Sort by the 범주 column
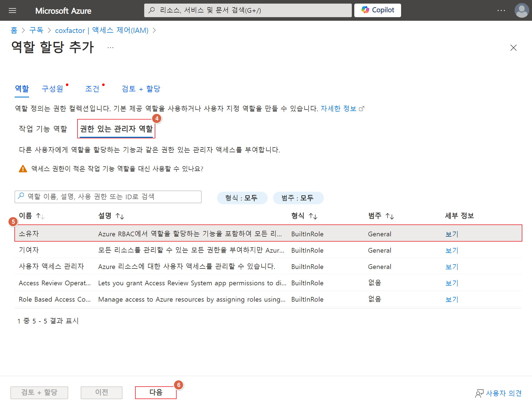 (x=381, y=216)
